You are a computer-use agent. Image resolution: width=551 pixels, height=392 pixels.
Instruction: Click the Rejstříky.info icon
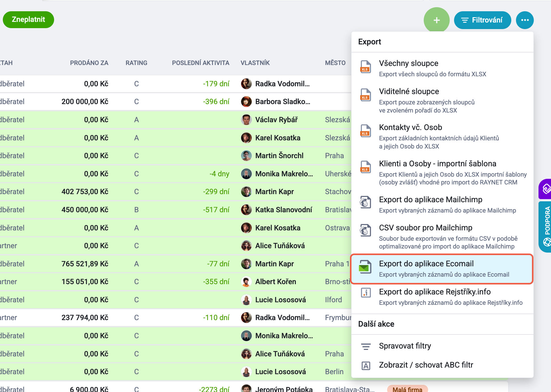click(x=366, y=293)
